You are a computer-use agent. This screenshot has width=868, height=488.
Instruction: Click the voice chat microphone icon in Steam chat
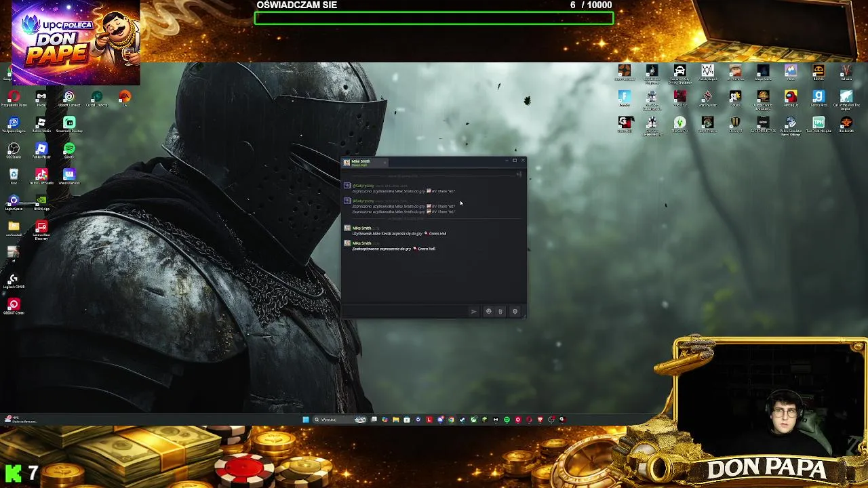click(x=515, y=311)
